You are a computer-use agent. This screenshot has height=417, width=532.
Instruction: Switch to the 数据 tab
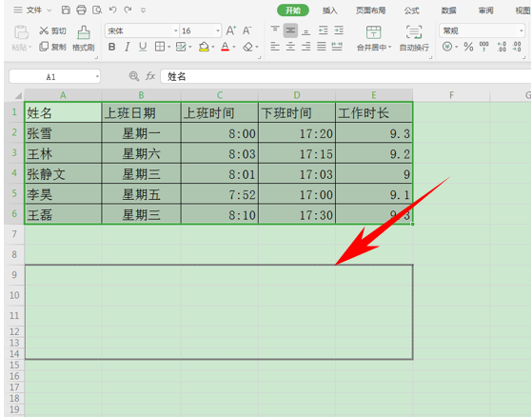point(448,10)
